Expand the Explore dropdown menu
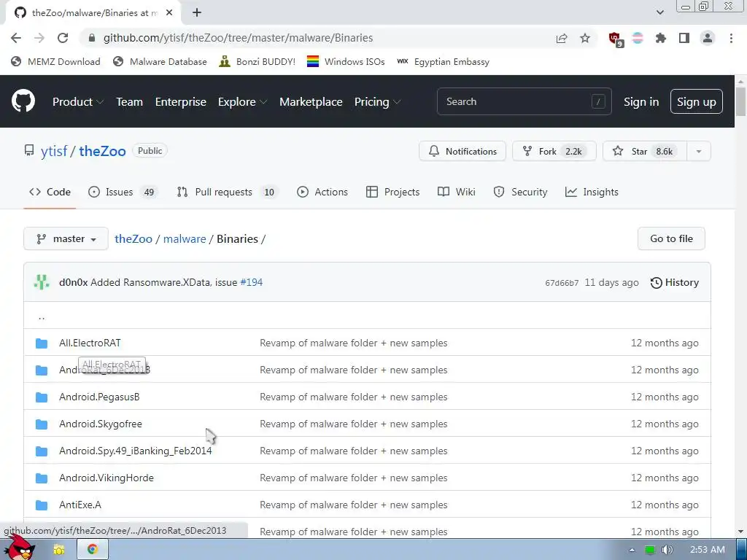This screenshot has height=560, width=747. (242, 101)
